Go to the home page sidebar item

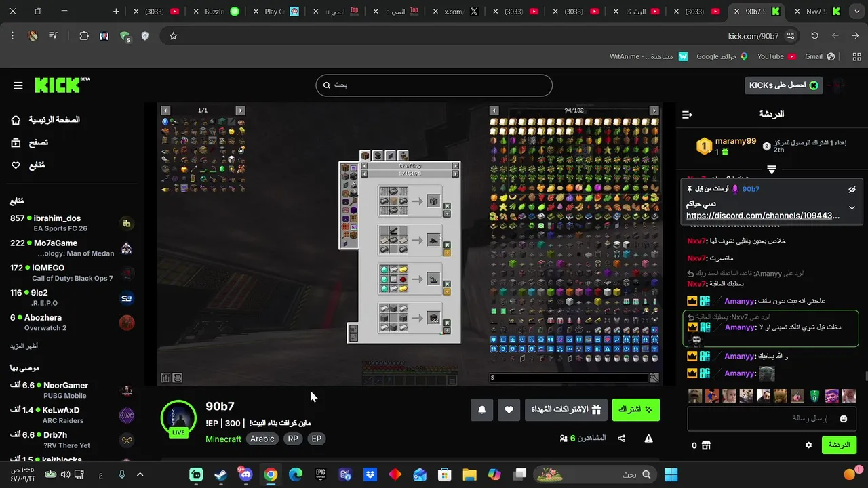45,120
